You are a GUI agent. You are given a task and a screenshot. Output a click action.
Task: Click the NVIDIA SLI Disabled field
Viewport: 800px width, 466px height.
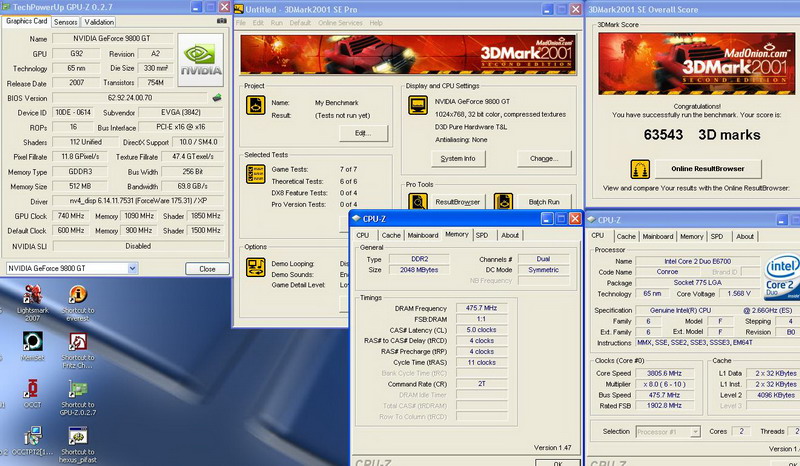pyautogui.click(x=138, y=246)
